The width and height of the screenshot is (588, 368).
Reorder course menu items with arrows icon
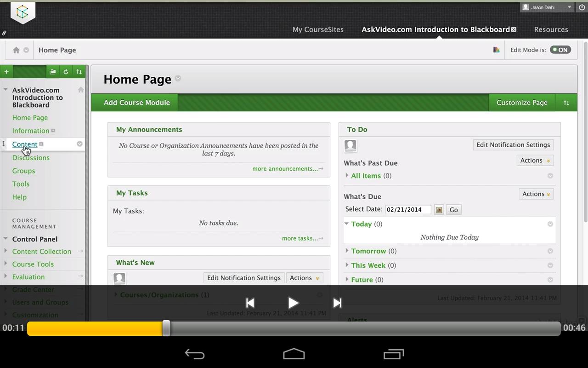click(79, 72)
